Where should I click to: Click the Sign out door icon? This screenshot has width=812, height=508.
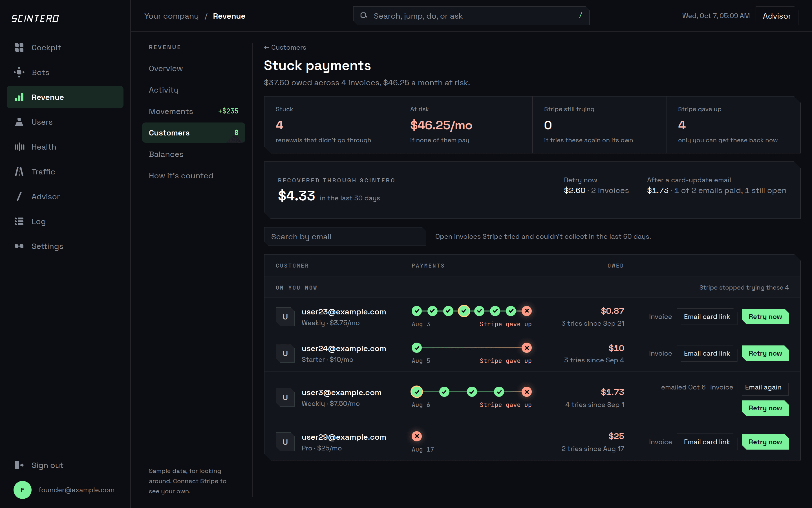point(19,465)
